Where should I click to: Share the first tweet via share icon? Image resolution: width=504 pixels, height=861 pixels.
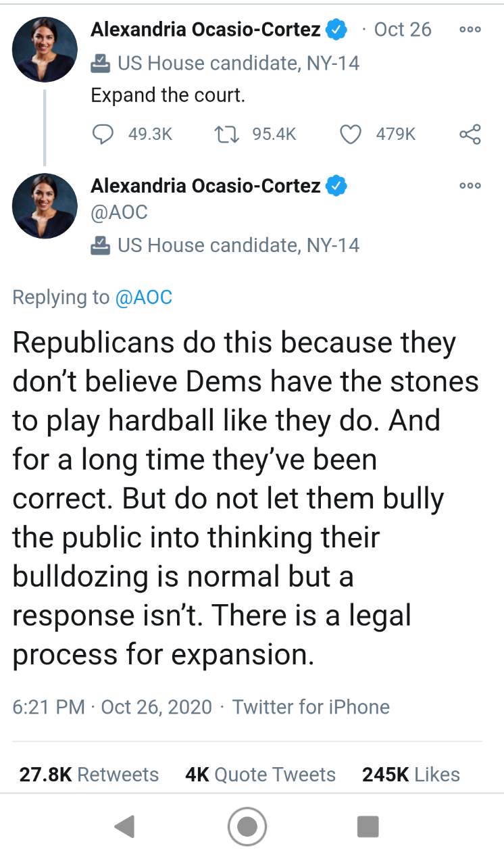(x=470, y=134)
